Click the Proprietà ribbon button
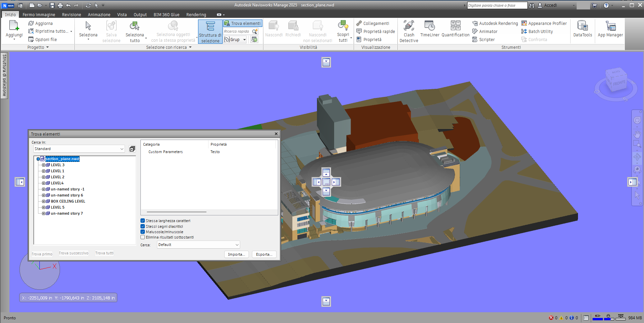 [369, 39]
